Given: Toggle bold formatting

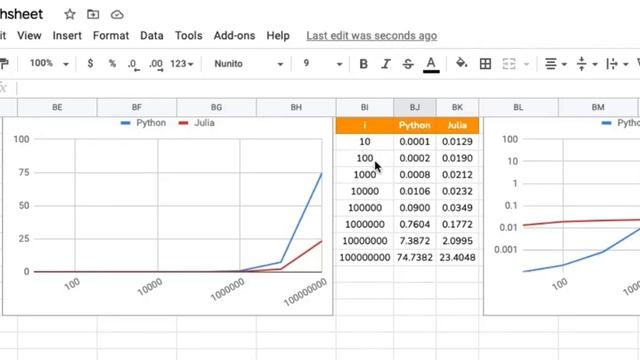Looking at the screenshot, I should 363,64.
